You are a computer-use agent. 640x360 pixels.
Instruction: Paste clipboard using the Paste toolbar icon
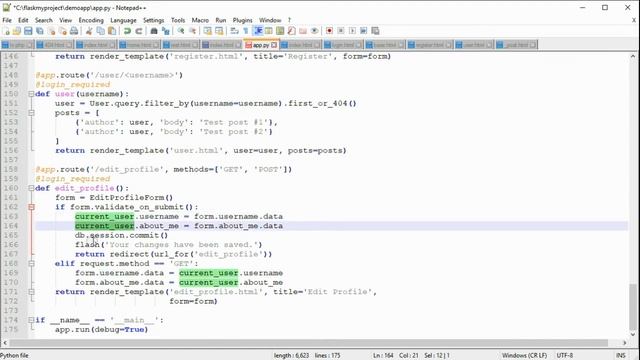[x=112, y=31]
